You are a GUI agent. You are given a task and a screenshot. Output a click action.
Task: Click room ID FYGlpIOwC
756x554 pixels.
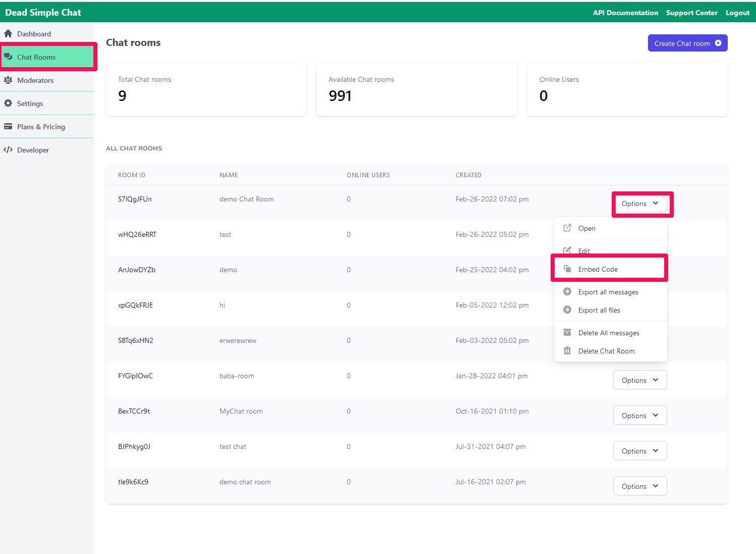135,376
